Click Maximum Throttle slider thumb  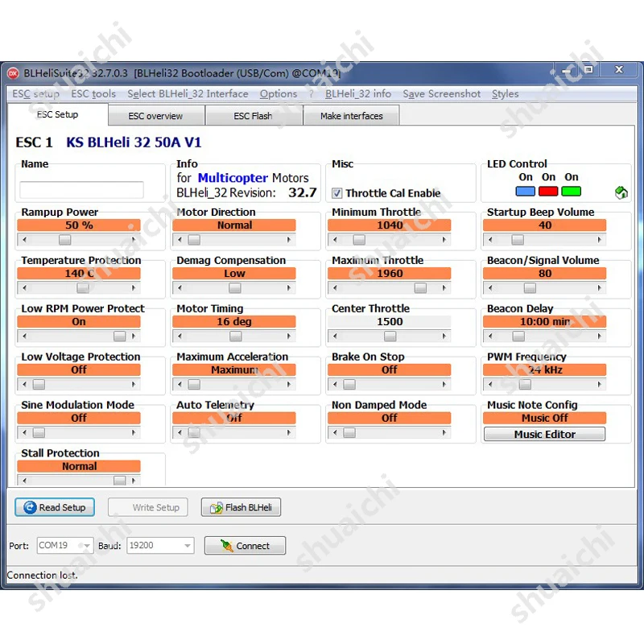pos(420,288)
